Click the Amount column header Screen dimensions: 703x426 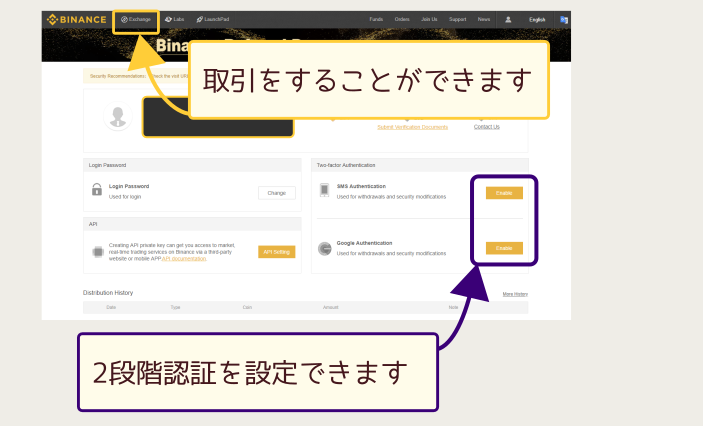click(331, 308)
